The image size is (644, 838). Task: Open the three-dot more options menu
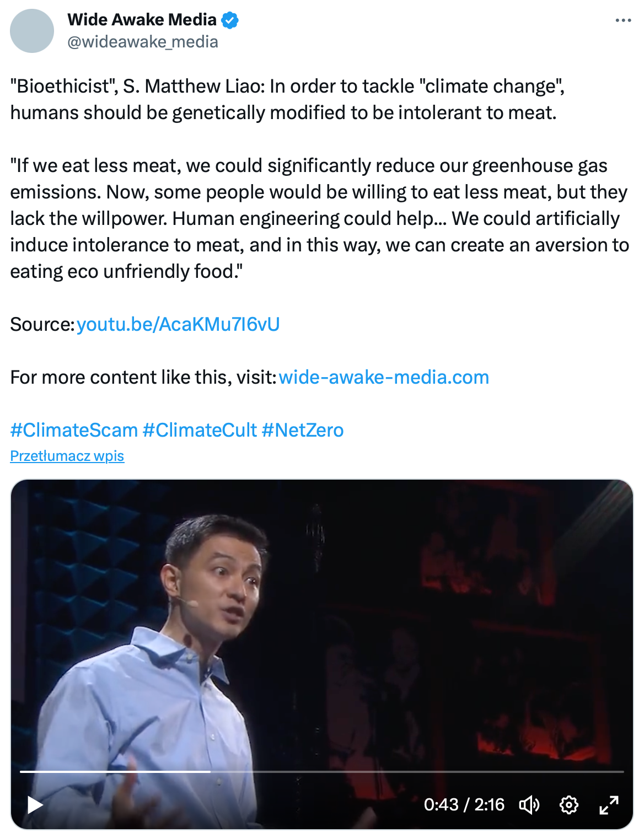point(623,20)
